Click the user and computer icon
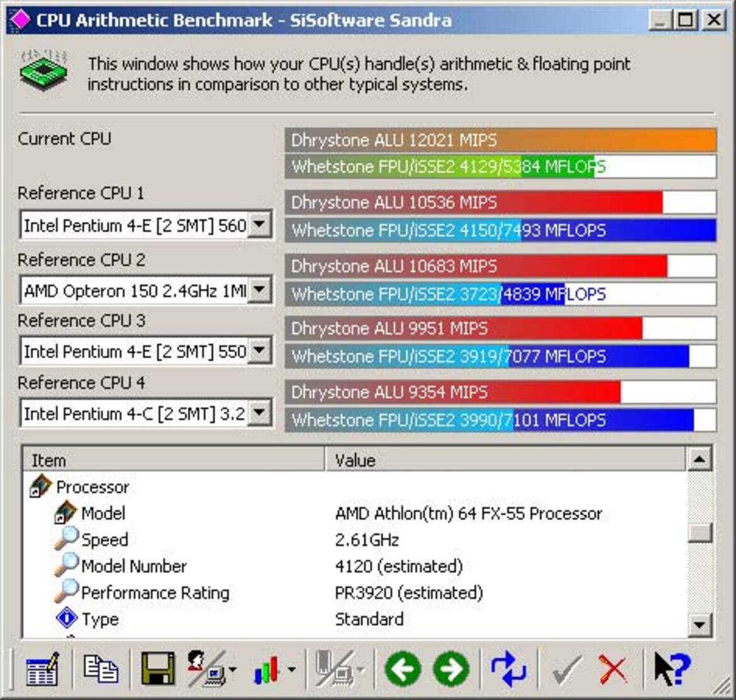 tap(206, 669)
